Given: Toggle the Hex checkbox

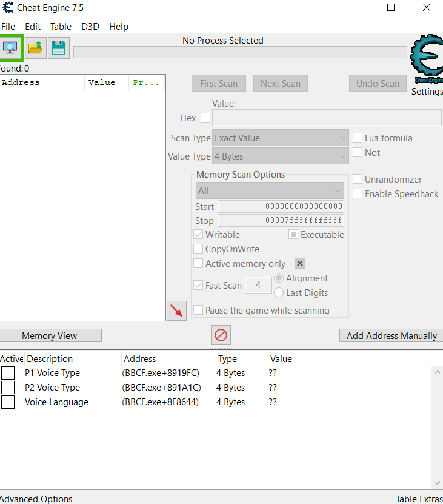Looking at the screenshot, I should pyautogui.click(x=205, y=118).
